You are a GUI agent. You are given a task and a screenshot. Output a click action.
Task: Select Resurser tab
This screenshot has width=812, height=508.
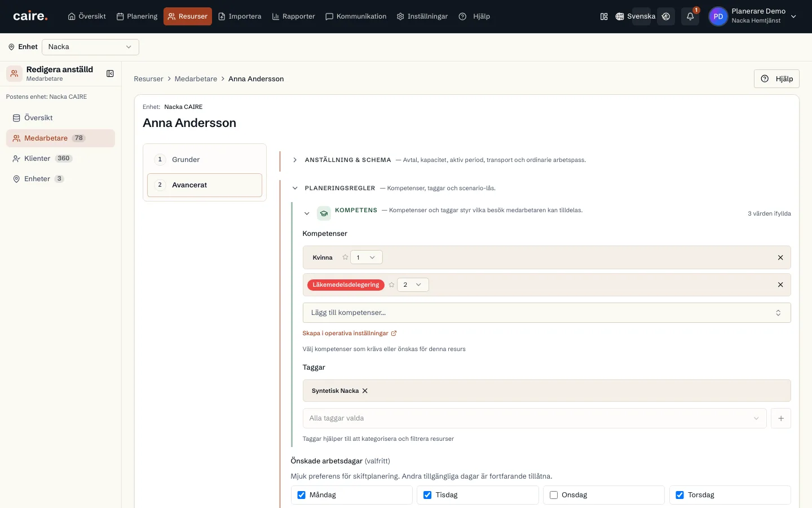(x=188, y=16)
